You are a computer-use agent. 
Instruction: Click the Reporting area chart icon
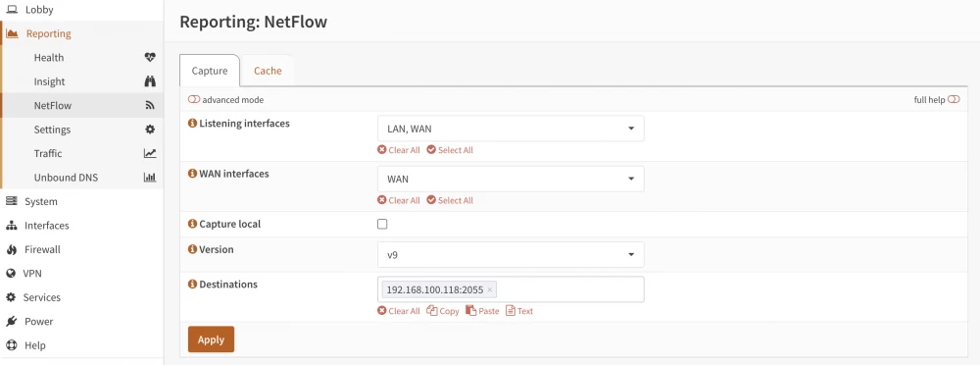coord(12,33)
